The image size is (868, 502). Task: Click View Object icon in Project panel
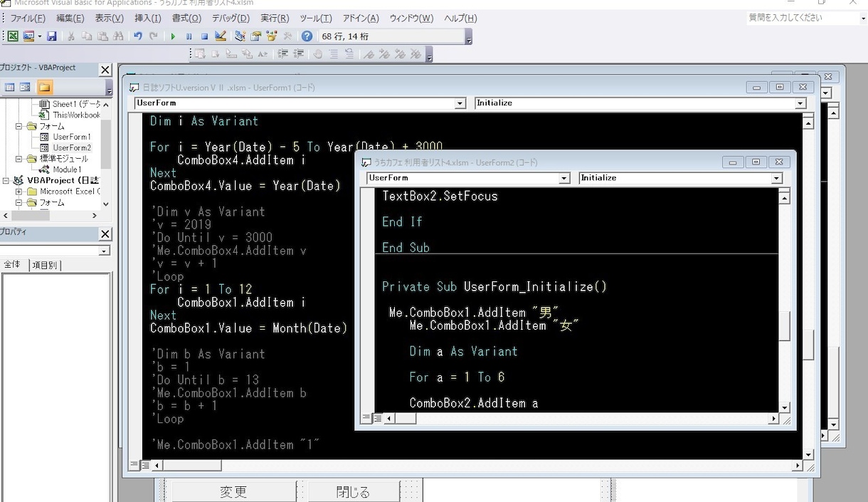25,87
